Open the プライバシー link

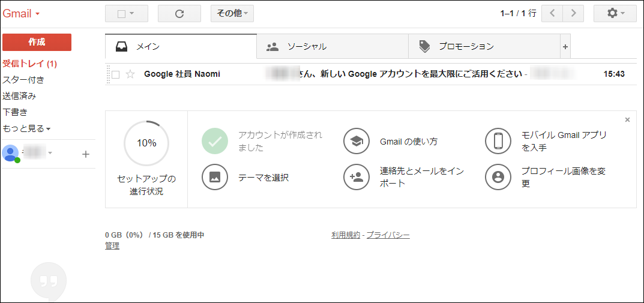(388, 235)
